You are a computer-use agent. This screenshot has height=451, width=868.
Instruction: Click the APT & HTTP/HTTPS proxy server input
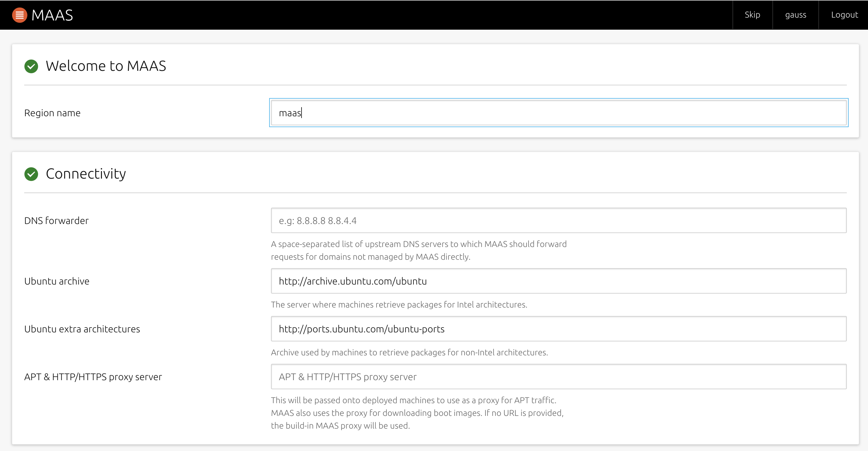click(x=558, y=377)
